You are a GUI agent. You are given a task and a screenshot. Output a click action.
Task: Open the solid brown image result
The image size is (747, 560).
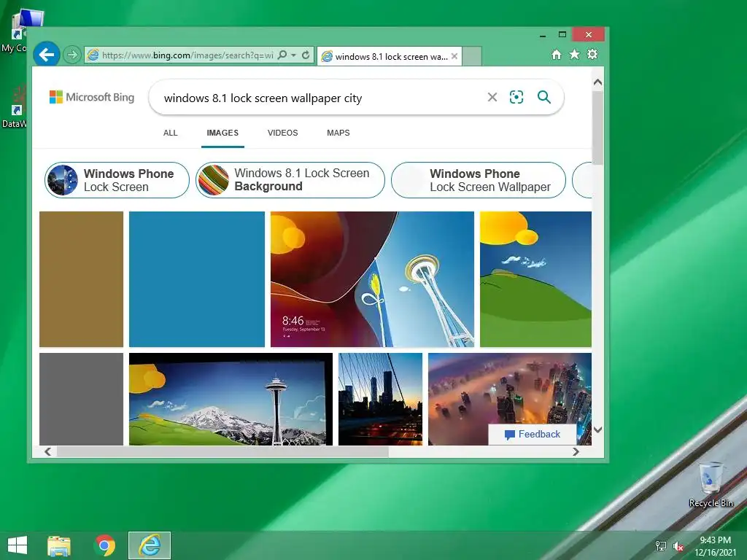tap(82, 279)
